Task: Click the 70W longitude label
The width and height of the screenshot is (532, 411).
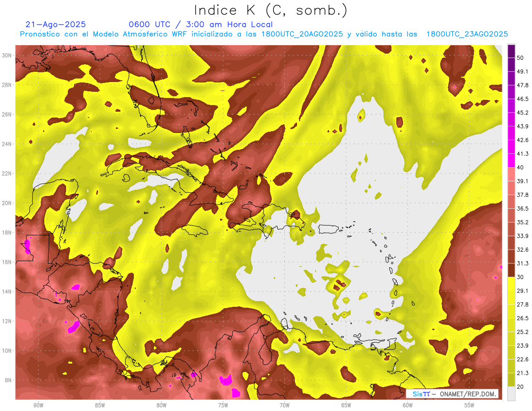Action: [285, 405]
